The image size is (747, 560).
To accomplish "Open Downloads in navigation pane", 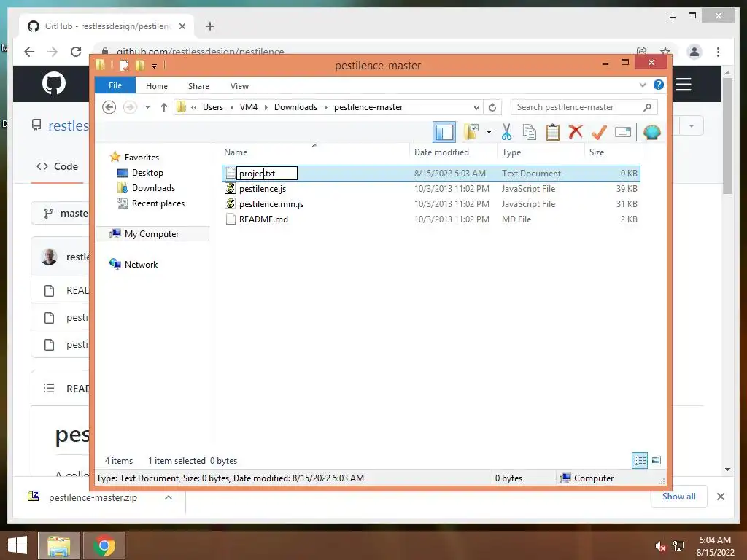I will (x=153, y=187).
